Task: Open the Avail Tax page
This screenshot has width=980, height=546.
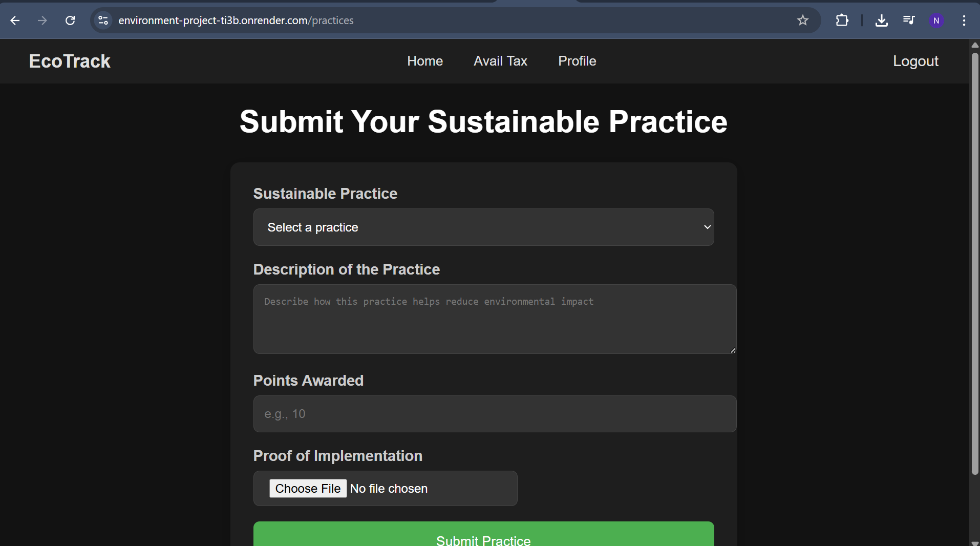Action: [500, 61]
